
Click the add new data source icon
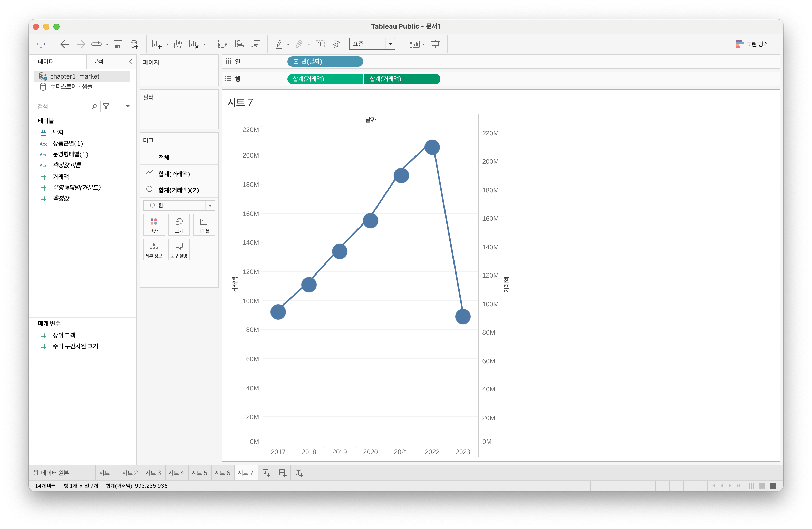click(134, 44)
